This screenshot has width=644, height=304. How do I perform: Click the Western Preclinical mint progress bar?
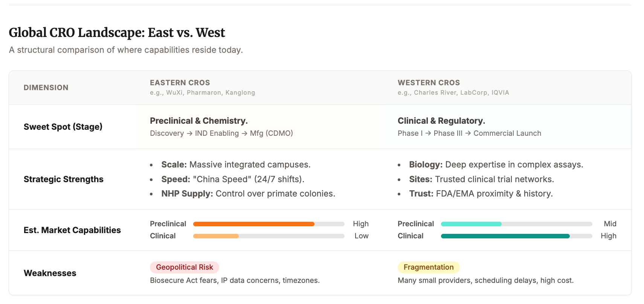(471, 224)
